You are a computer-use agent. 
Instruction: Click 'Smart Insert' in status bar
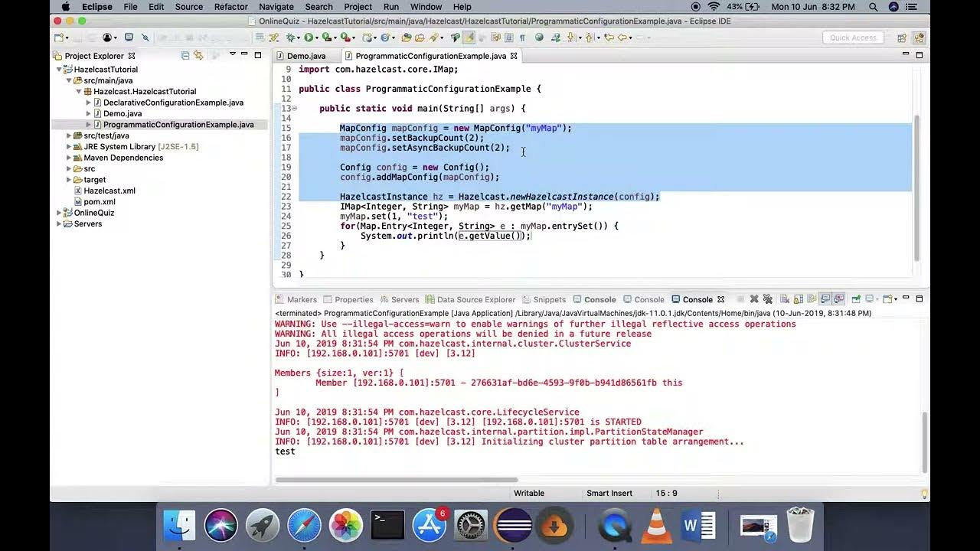point(609,494)
